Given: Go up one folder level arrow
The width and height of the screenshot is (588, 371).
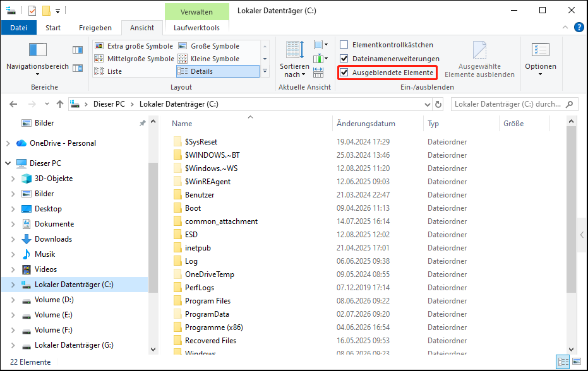Looking at the screenshot, I should (60, 104).
